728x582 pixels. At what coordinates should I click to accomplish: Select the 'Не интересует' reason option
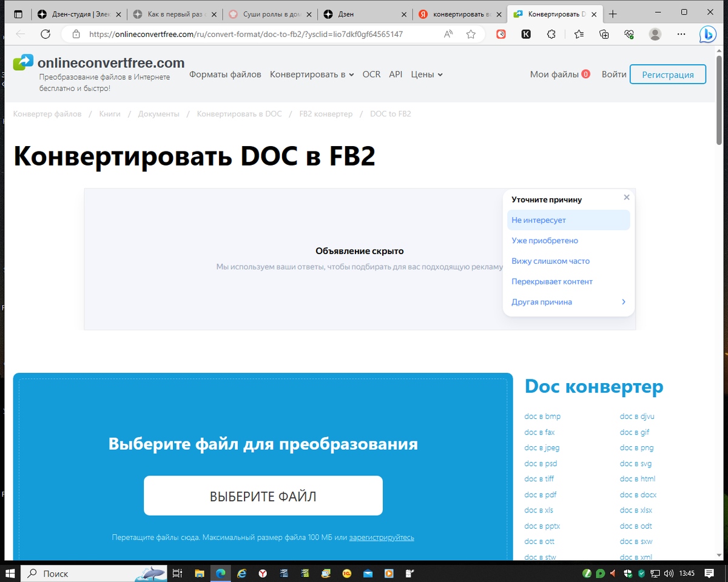(539, 219)
